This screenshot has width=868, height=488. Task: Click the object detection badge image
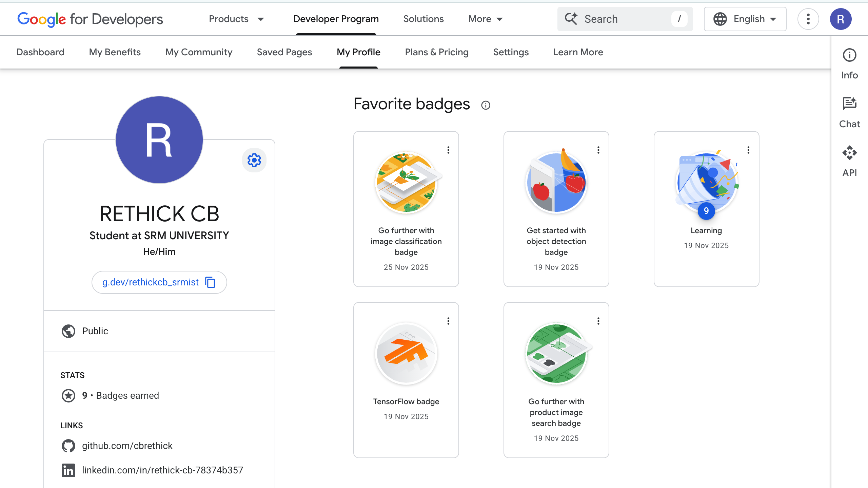tap(556, 183)
